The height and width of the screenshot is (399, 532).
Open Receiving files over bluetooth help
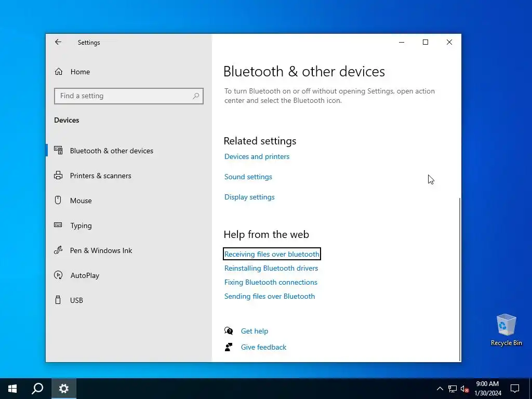(272, 254)
